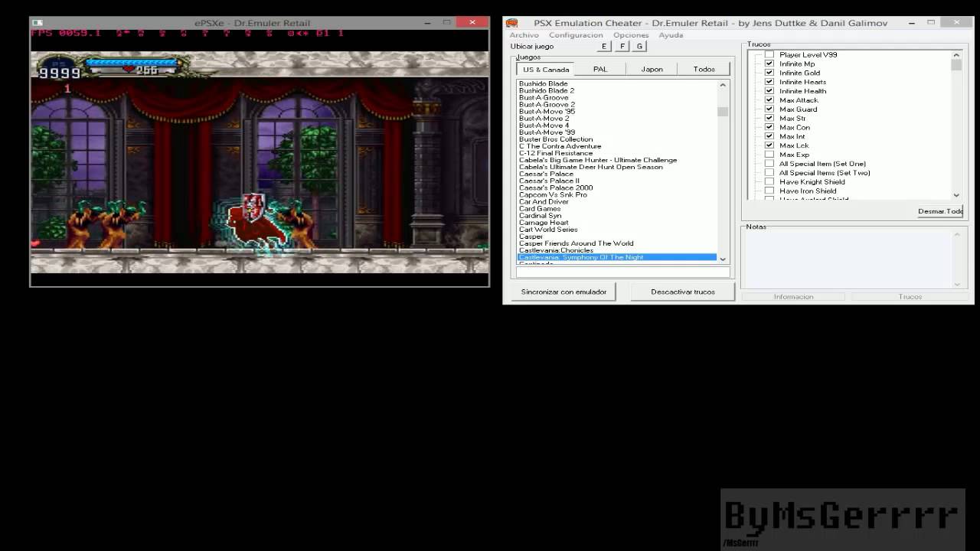Open the Ayuda menu
This screenshot has height=551, width=980.
671,35
